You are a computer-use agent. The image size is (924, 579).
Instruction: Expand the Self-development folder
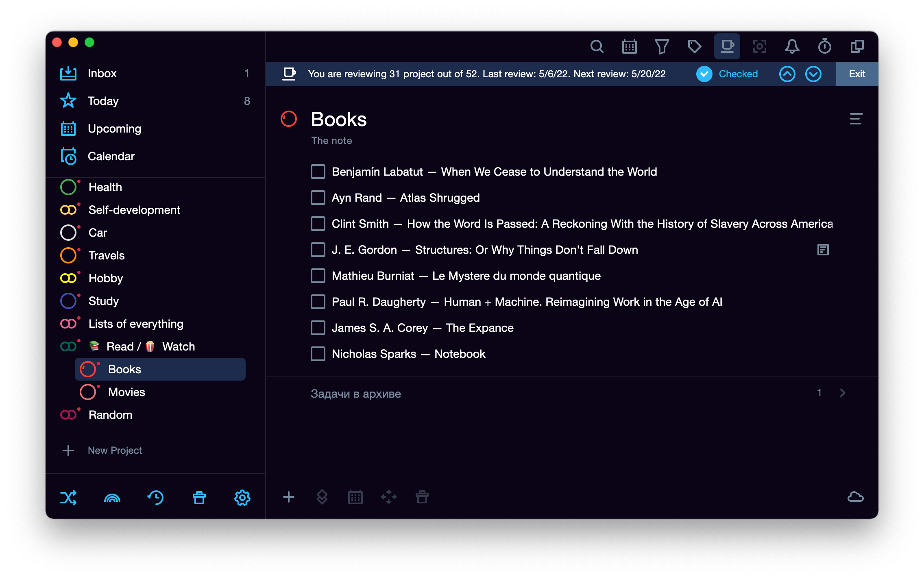[68, 210]
